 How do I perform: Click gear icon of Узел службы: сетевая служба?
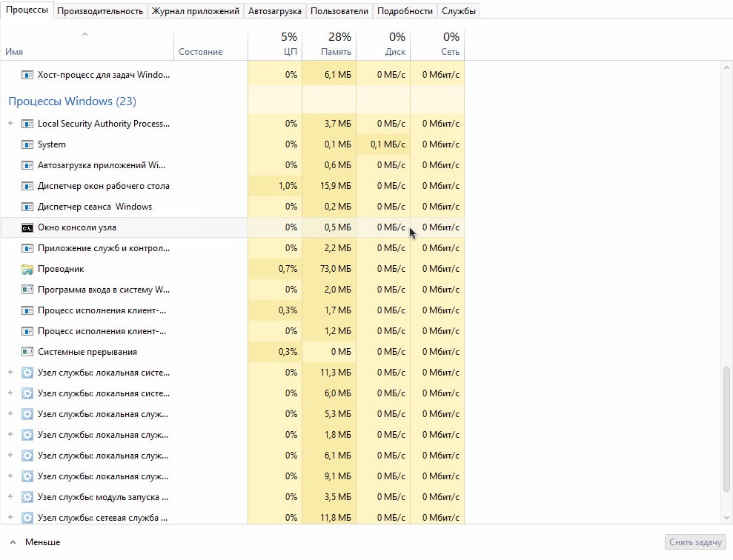tap(27, 518)
